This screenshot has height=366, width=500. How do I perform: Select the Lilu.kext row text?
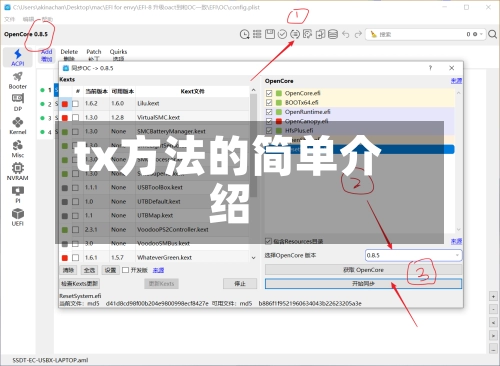tap(148, 104)
